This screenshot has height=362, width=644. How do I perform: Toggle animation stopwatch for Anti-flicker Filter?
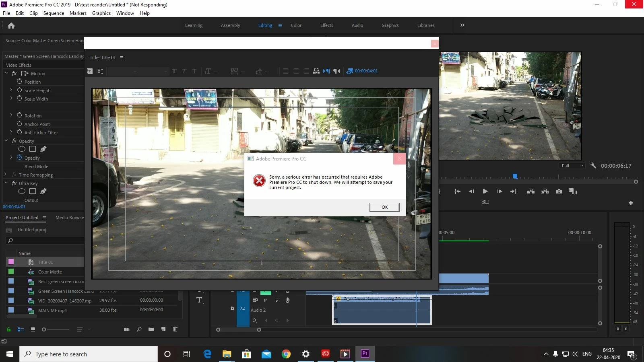pos(19,132)
